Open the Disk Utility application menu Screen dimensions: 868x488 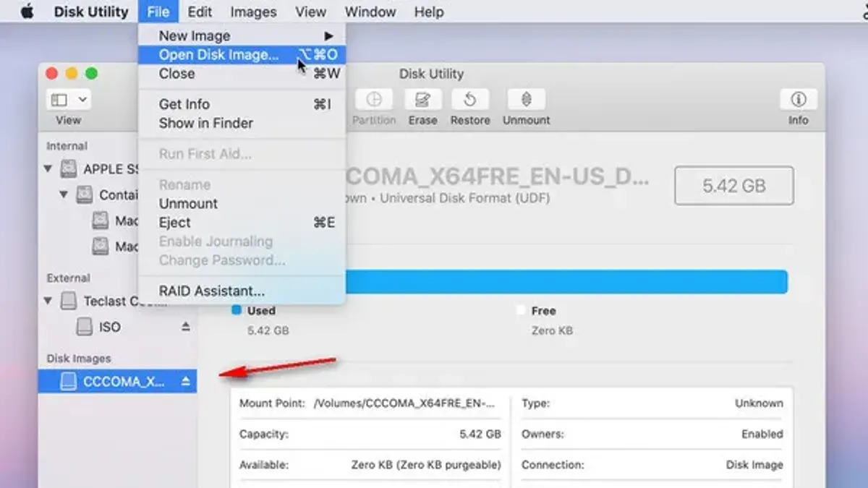[91, 12]
